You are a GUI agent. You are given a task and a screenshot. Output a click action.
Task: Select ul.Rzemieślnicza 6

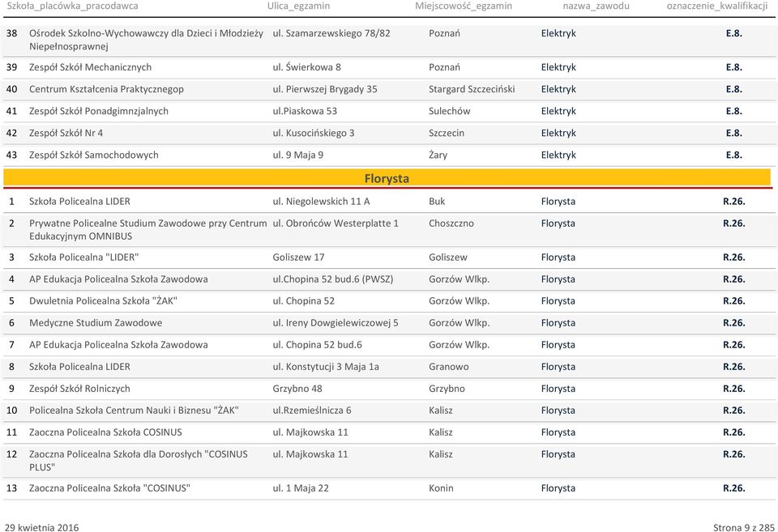(311, 410)
